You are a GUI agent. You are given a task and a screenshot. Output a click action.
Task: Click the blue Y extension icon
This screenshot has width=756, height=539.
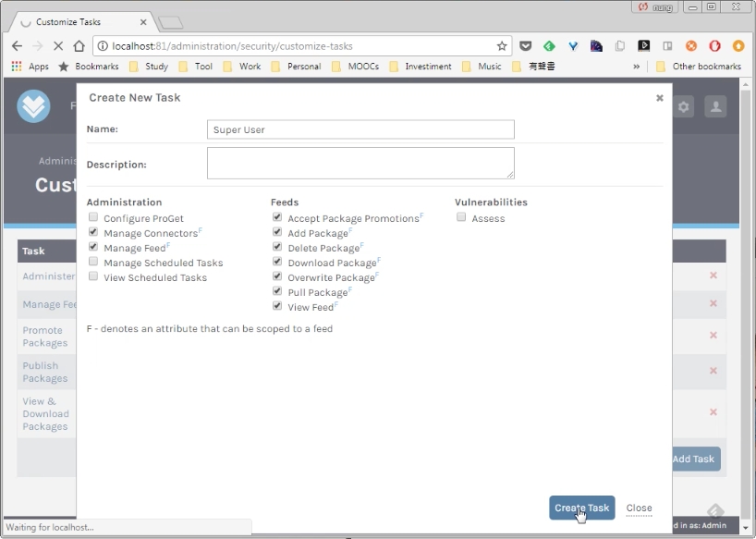(x=573, y=46)
